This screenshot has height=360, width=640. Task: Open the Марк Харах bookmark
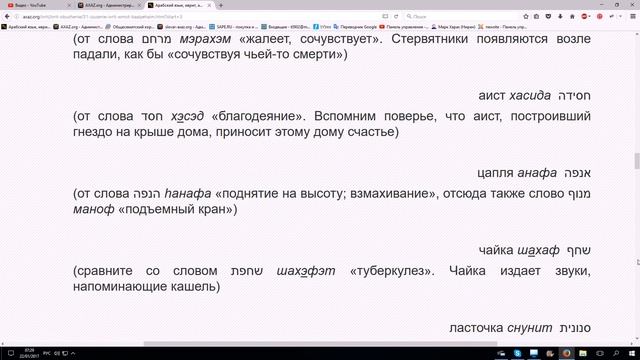(453, 27)
